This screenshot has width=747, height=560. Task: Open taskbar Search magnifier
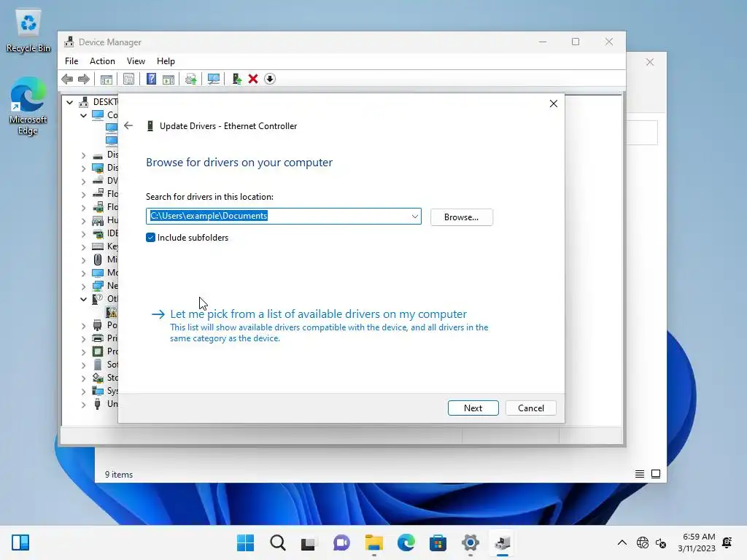278,542
